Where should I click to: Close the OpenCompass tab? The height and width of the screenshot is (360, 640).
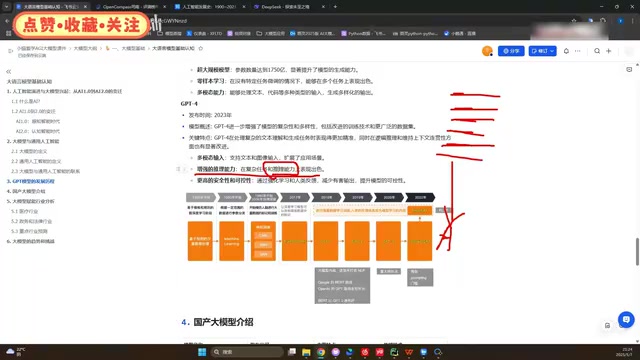pos(164,7)
